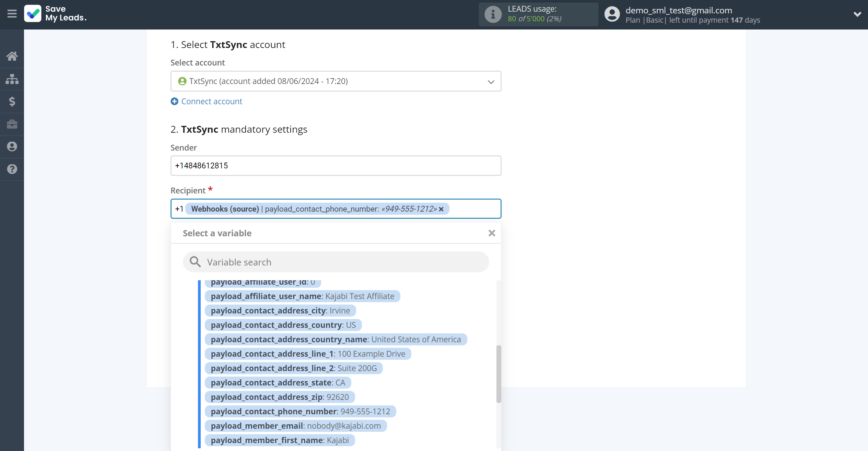868x451 pixels.
Task: Focus the Sender input field
Action: point(336,166)
